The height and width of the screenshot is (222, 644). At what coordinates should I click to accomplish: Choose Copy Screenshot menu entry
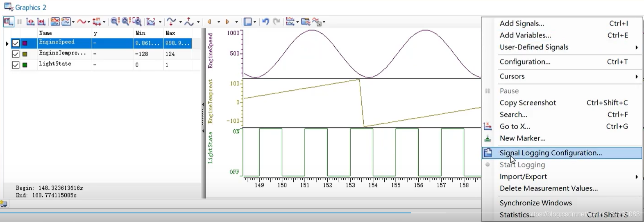pos(562,103)
